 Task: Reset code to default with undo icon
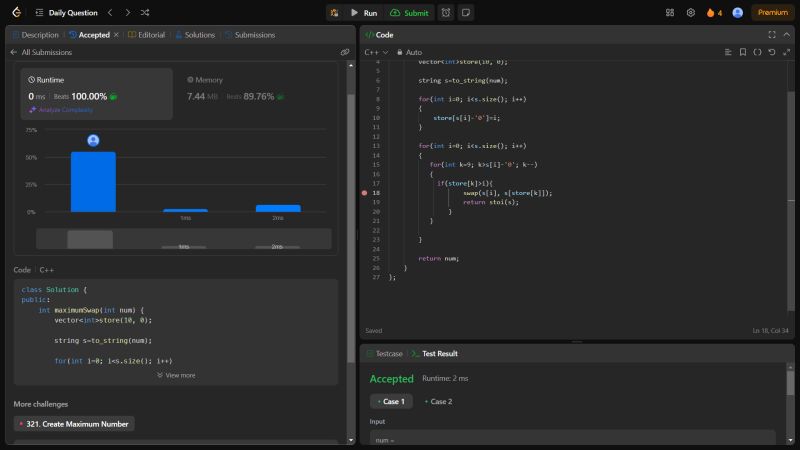(772, 52)
